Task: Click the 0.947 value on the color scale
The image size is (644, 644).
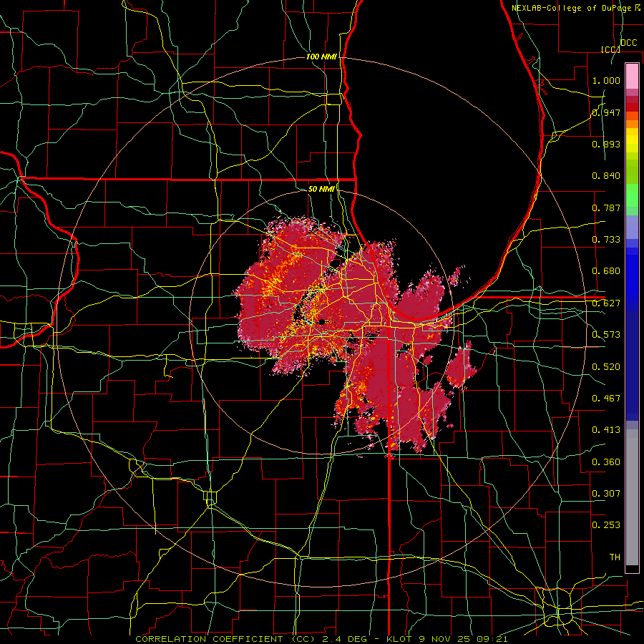Action: tap(606, 112)
